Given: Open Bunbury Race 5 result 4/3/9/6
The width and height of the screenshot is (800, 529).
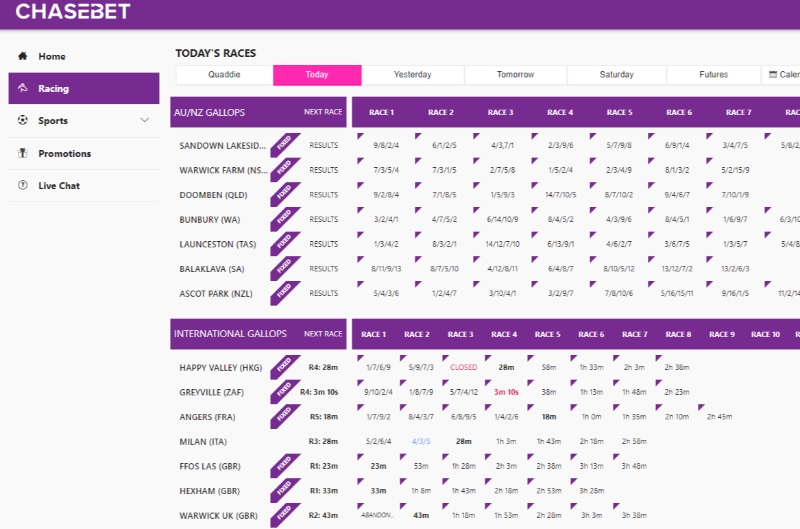Looking at the screenshot, I should click(619, 219).
